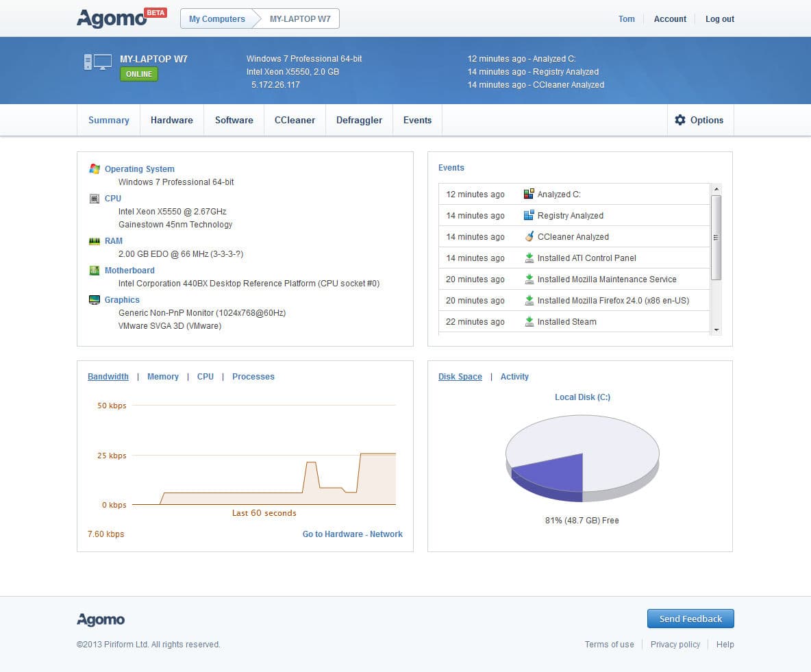Click the Windows logo icon beside Operating System
Viewport: 811px width, 672px height.
click(x=95, y=169)
